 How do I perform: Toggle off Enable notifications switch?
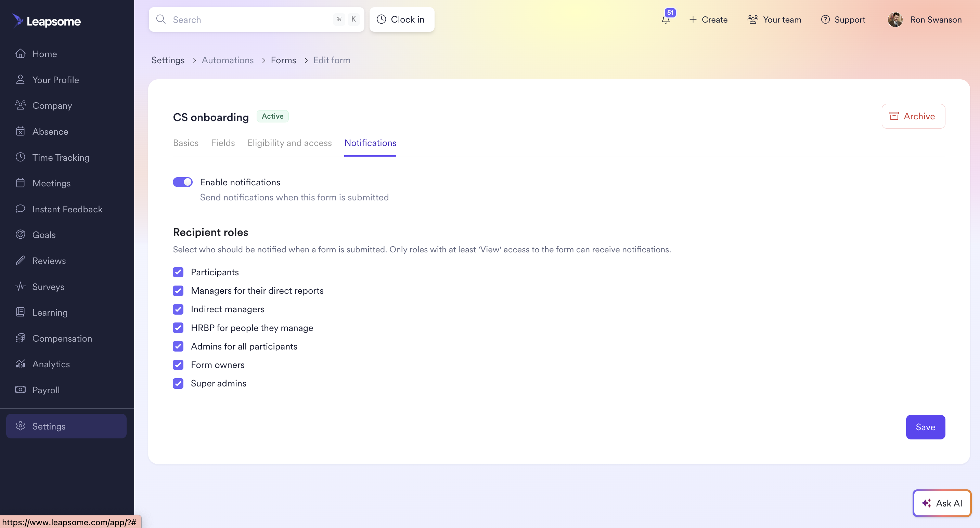183,182
